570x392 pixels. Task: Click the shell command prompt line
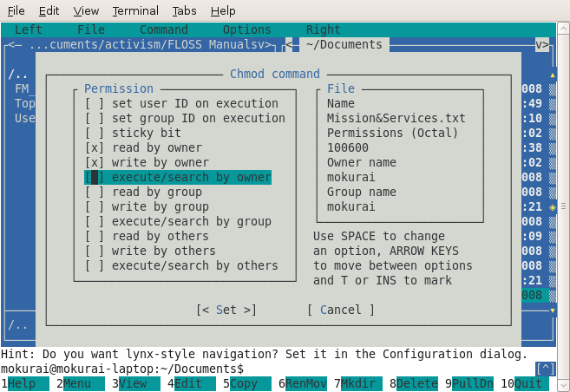point(122,369)
